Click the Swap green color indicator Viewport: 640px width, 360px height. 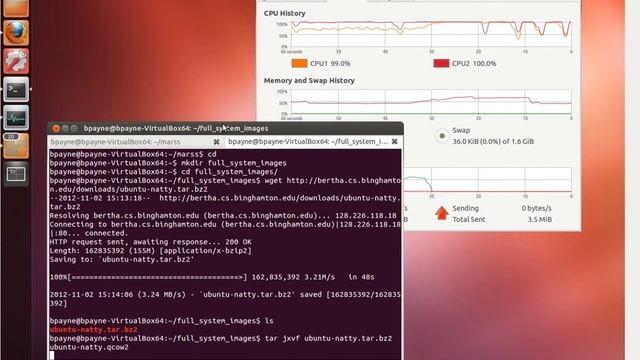(442, 136)
